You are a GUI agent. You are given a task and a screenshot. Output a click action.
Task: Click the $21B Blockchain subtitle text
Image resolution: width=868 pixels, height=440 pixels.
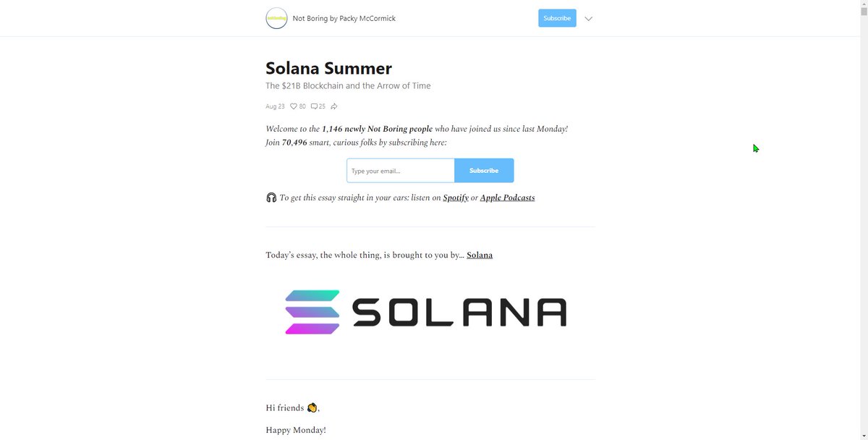(x=348, y=85)
